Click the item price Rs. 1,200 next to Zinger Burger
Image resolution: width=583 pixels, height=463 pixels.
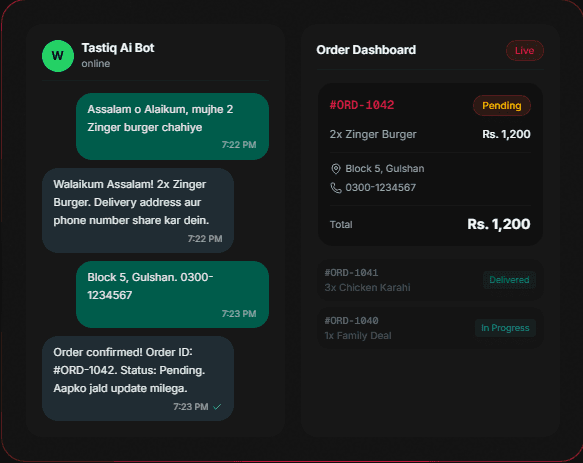click(506, 134)
